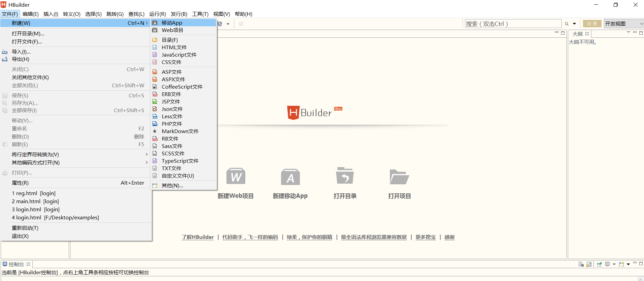This screenshot has height=281, width=644.
Task: Open the 更多挖宝 link
Action: coord(425,237)
